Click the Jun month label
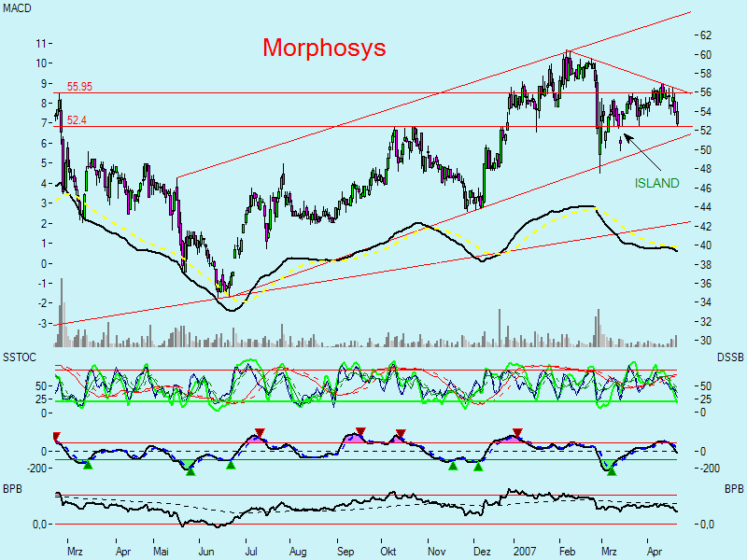Screen dimensions: 747x560 tap(205, 552)
